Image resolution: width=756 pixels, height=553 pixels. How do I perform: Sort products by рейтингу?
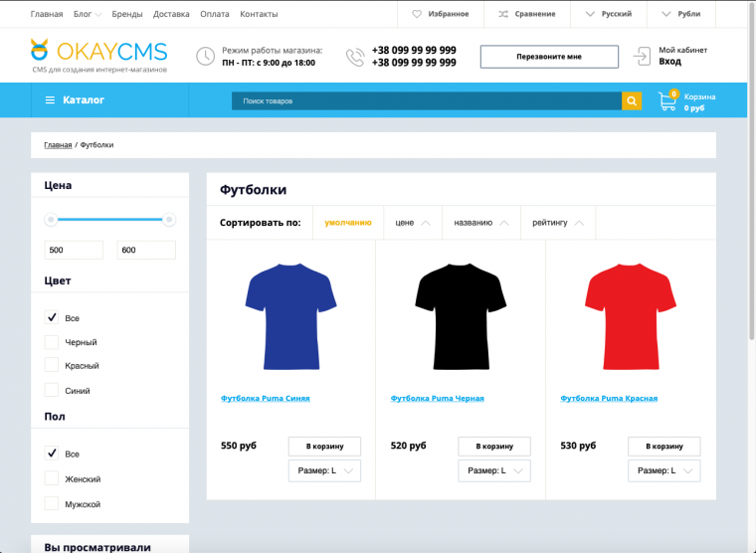click(x=558, y=223)
